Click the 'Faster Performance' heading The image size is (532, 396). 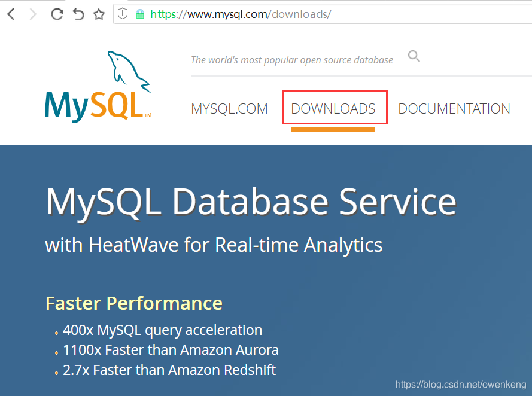134,303
